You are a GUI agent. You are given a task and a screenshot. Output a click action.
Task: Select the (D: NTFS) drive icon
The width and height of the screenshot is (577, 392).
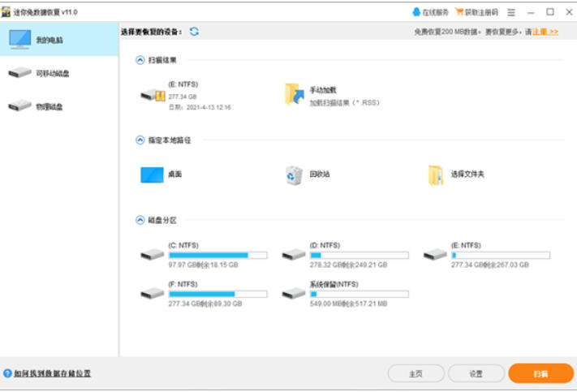(x=294, y=254)
